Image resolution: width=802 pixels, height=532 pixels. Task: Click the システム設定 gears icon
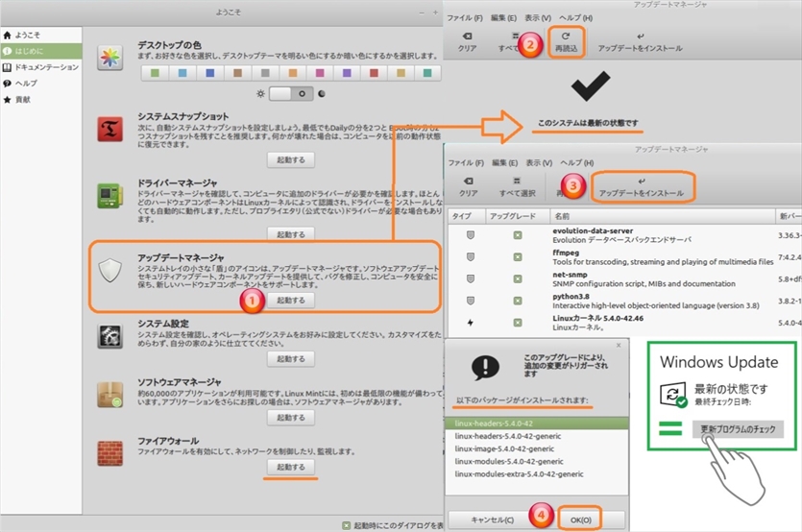[x=109, y=336]
